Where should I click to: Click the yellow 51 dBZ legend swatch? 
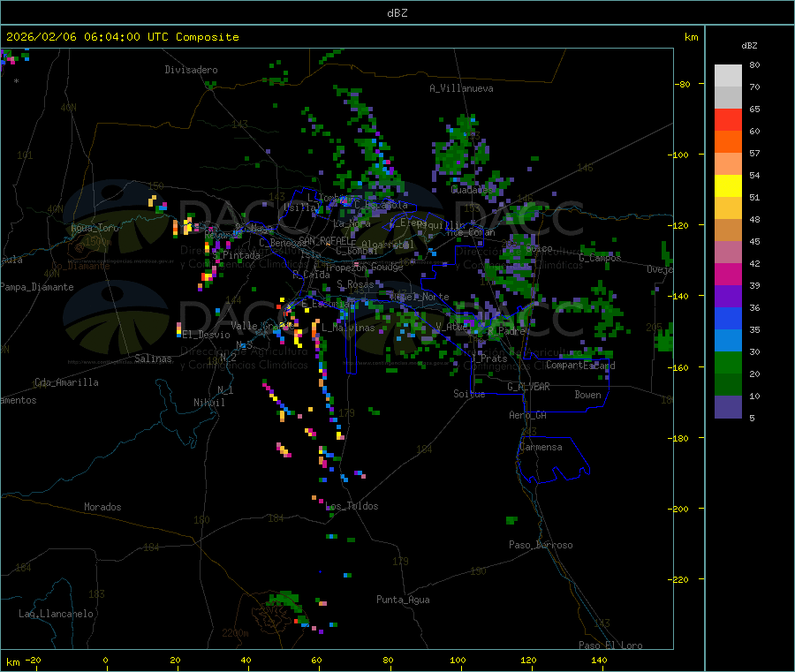pos(728,186)
